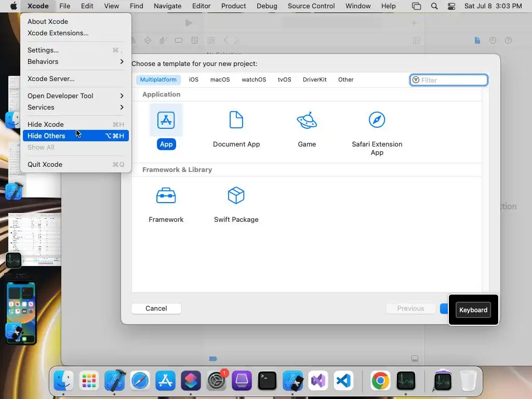Click the Add Editor icon in Xcode window
The height and width of the screenshot is (399, 532).
[x=416, y=41]
